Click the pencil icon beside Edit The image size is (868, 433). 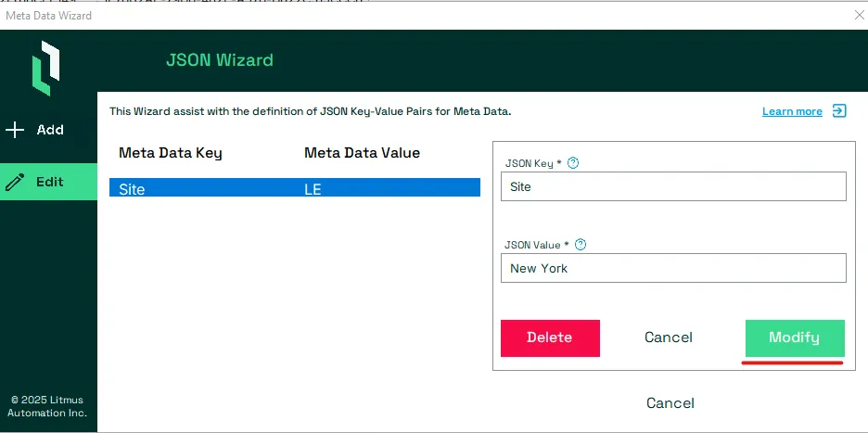click(x=15, y=182)
